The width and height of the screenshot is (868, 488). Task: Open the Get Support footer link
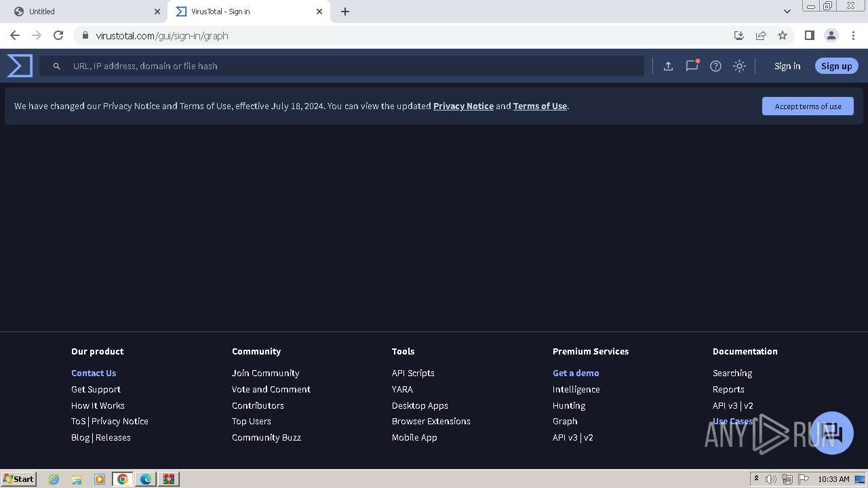[96, 389]
